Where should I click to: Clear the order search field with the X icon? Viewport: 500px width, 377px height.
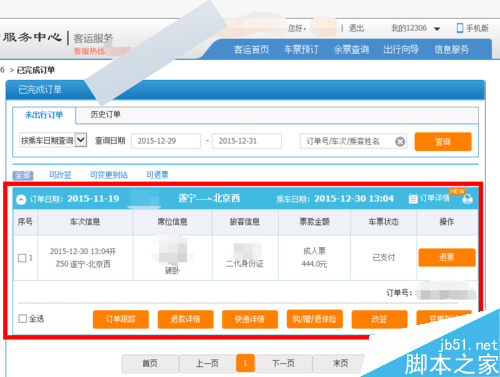[400, 142]
